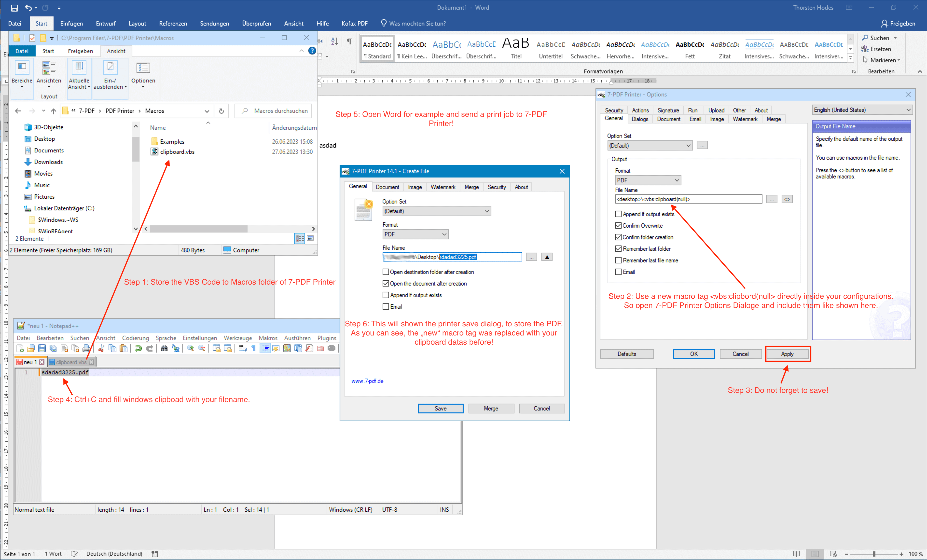Image resolution: width=927 pixels, height=560 pixels.
Task: Click the Cut scissors icon in Notepad++
Action: click(x=101, y=348)
